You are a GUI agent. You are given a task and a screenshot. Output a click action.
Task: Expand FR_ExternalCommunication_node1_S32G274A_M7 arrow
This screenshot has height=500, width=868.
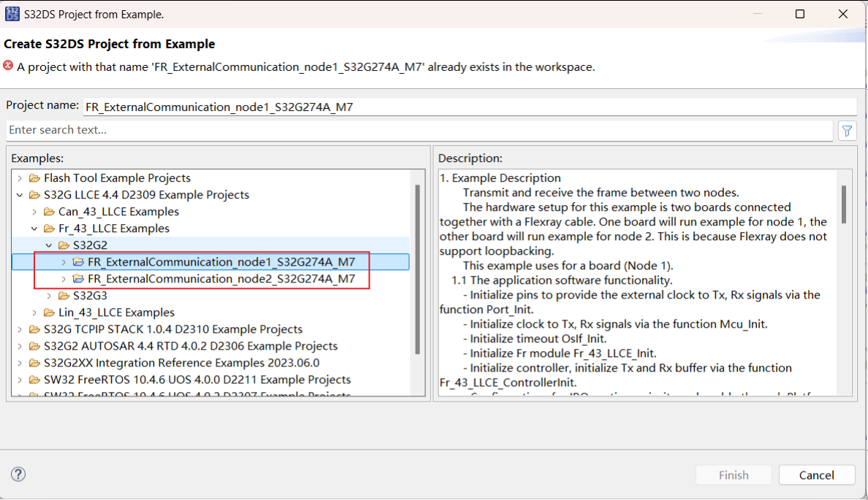pyautogui.click(x=63, y=261)
